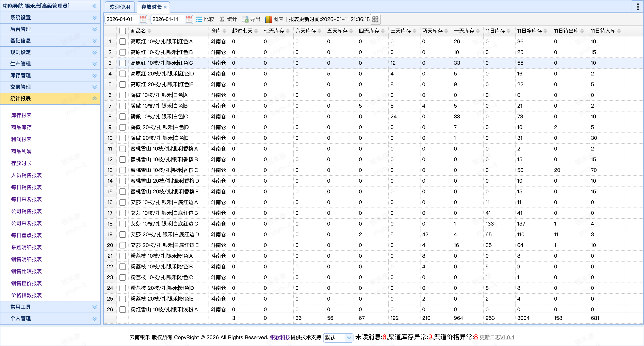Switch to the 欢迎使用 tab

click(120, 7)
